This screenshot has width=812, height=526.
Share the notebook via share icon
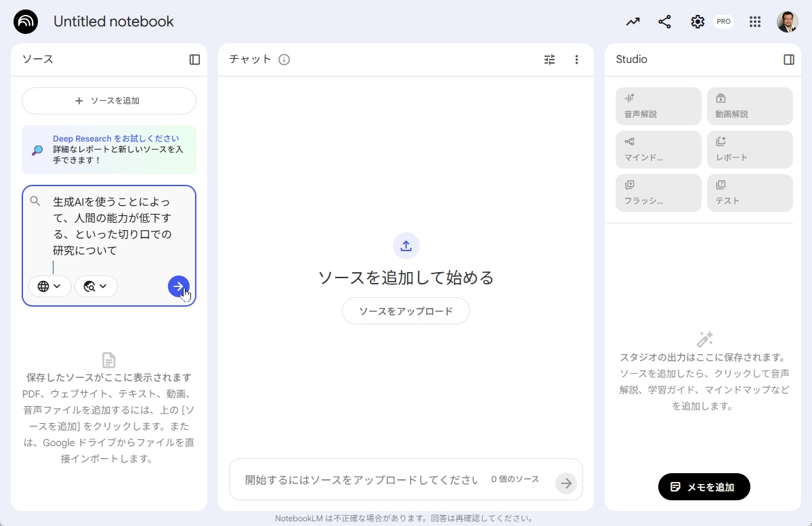[x=664, y=22]
